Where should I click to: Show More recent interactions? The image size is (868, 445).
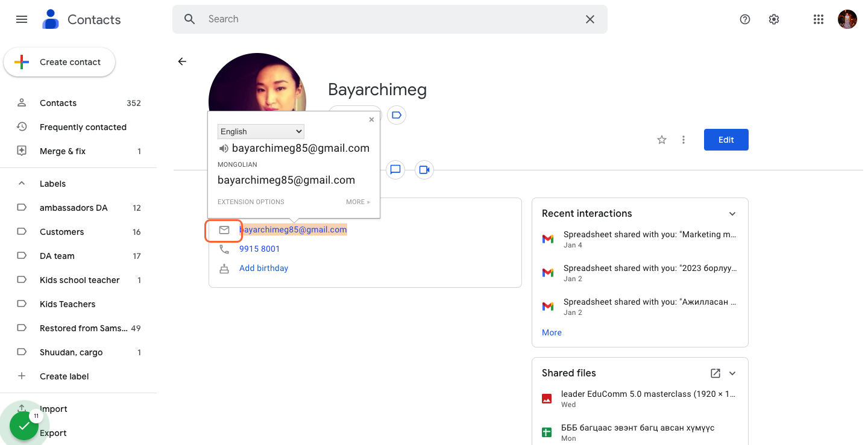(x=552, y=332)
